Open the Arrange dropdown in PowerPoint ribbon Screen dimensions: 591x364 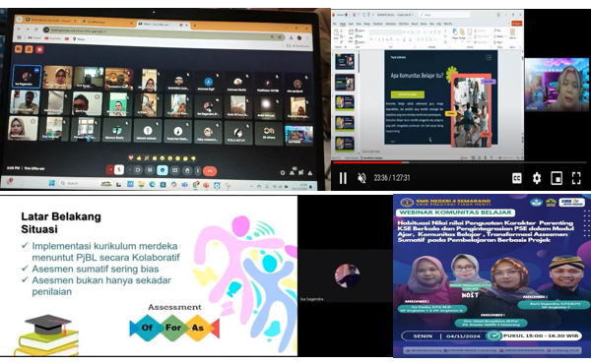click(462, 34)
